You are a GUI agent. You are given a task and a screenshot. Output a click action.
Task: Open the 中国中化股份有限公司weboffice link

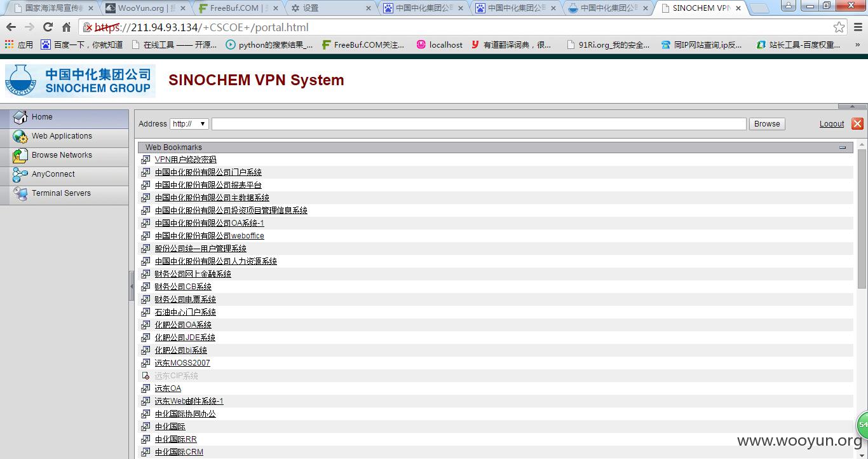click(210, 236)
